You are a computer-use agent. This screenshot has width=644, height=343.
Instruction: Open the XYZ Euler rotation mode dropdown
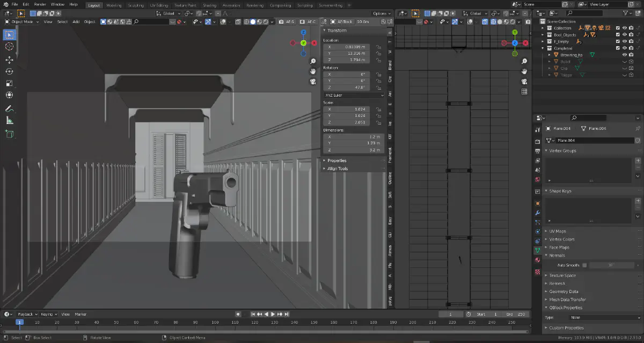point(353,95)
